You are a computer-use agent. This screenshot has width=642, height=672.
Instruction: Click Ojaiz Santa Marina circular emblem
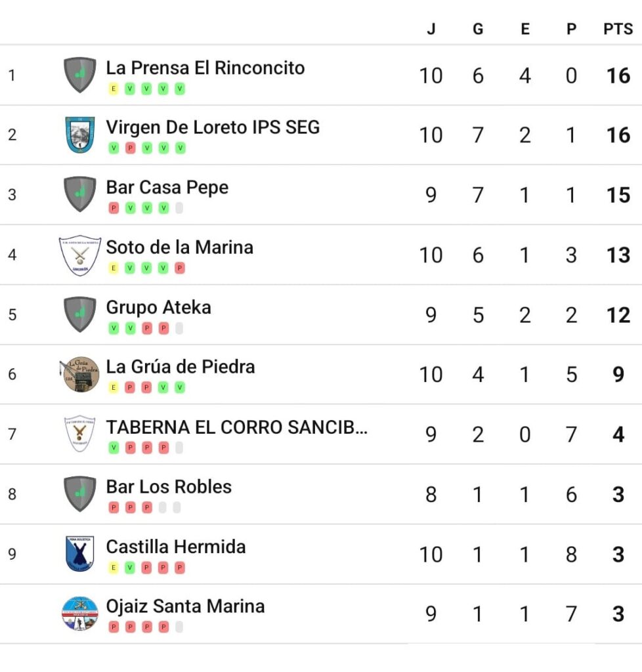(x=79, y=614)
